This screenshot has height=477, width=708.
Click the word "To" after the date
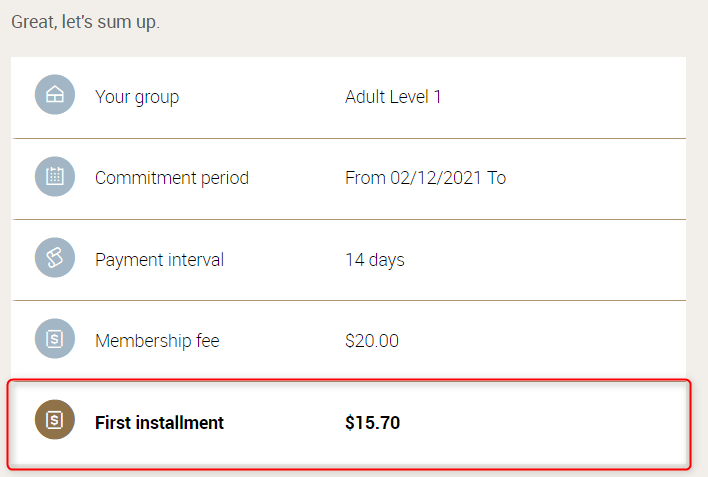click(496, 178)
